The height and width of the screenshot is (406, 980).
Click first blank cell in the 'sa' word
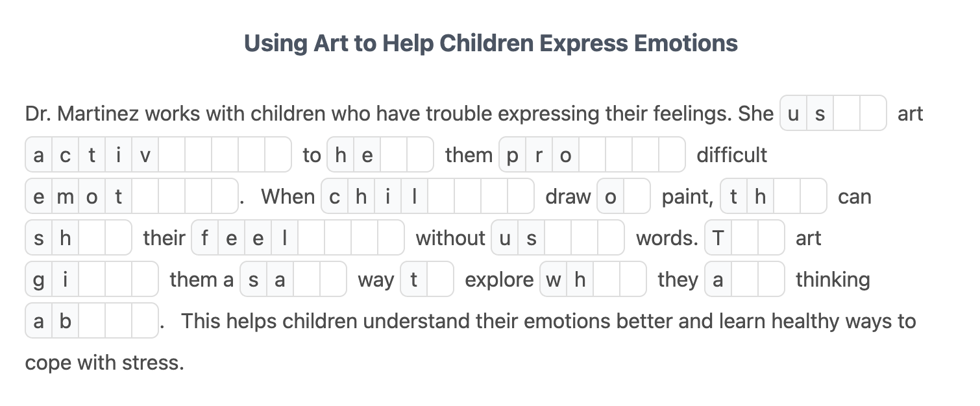[306, 280]
